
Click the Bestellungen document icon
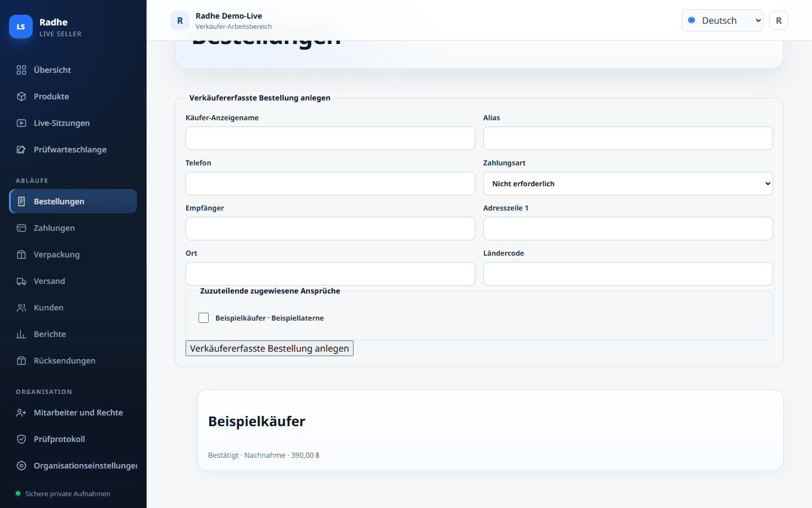click(21, 202)
